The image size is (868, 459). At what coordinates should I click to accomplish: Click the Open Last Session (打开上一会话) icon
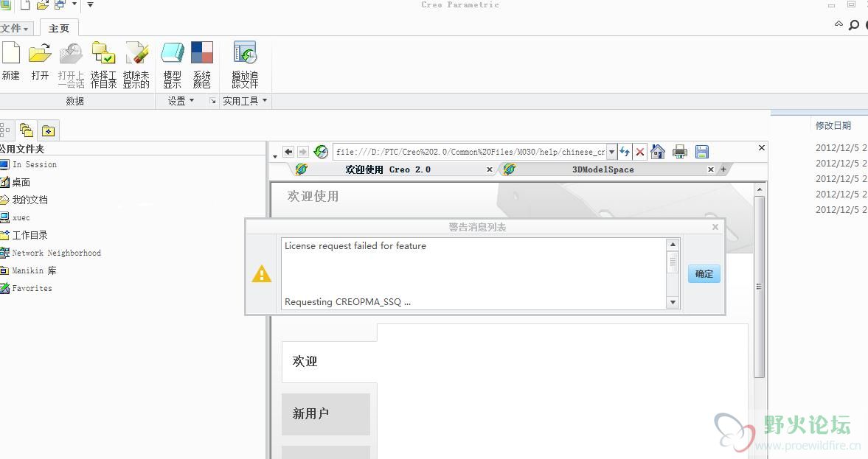(x=71, y=54)
